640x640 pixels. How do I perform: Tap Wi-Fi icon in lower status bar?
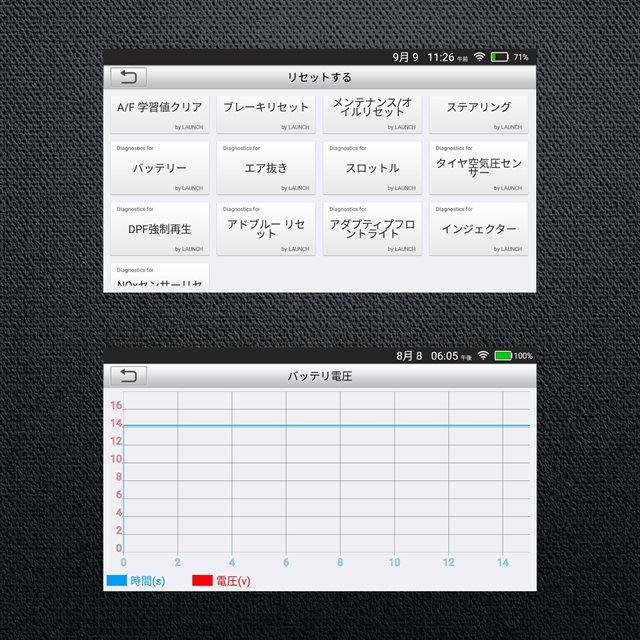483,355
